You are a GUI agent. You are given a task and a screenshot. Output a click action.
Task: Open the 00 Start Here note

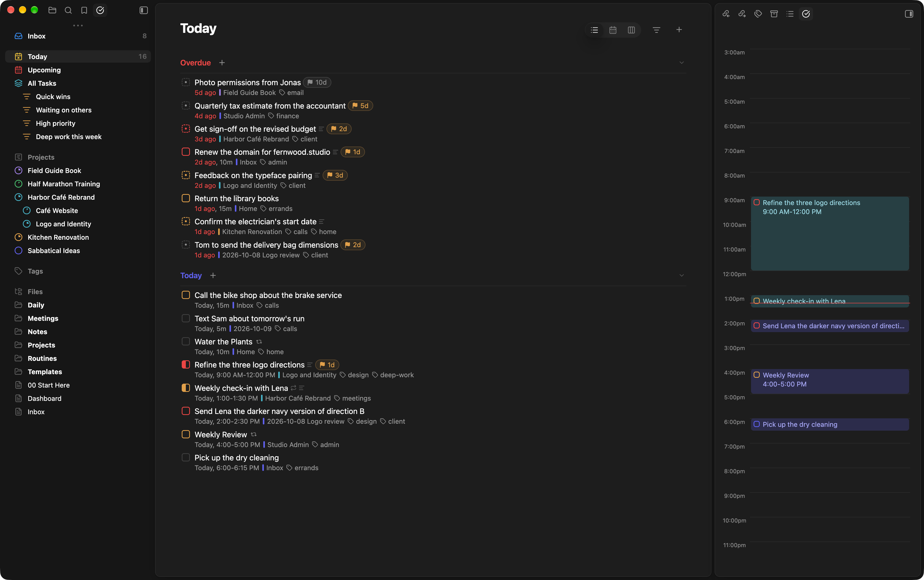(x=78, y=385)
